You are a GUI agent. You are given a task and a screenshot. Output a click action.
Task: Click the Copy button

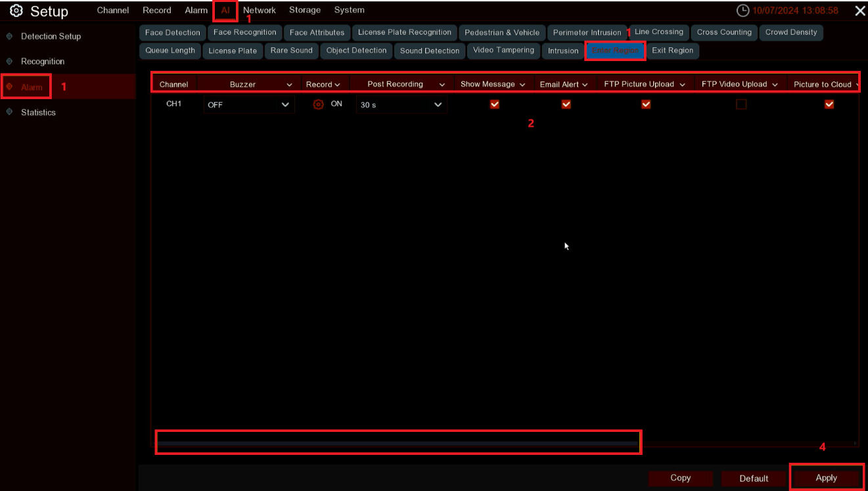(x=681, y=479)
